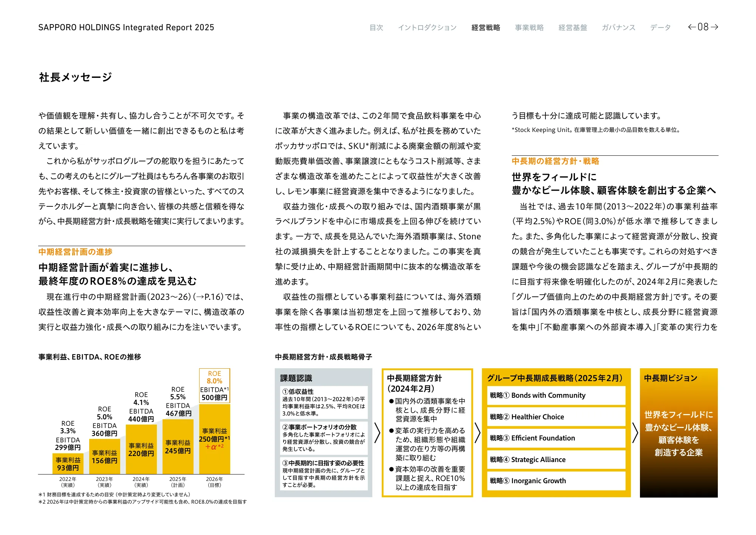Image resolution: width=756 pixels, height=535 pixels.
Task: Select the 経営戦略 navigation tab
Action: tap(486, 28)
